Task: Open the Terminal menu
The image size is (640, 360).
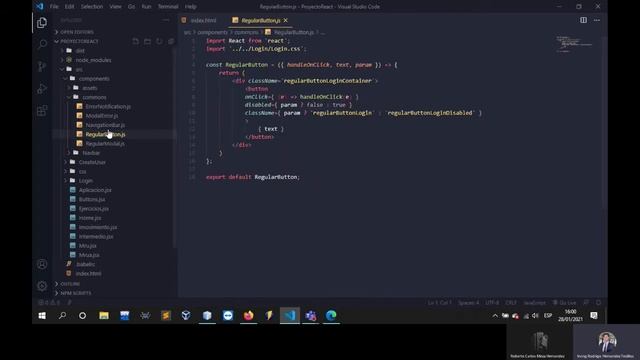Action: click(x=168, y=7)
